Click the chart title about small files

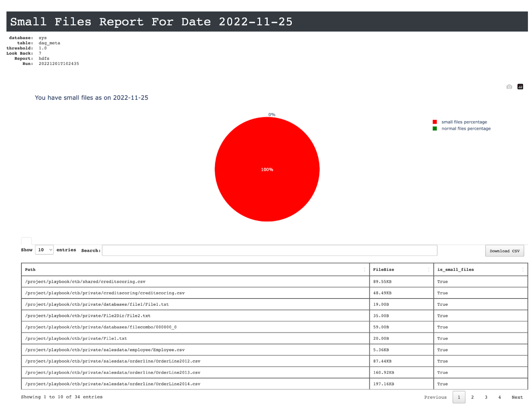coord(91,98)
